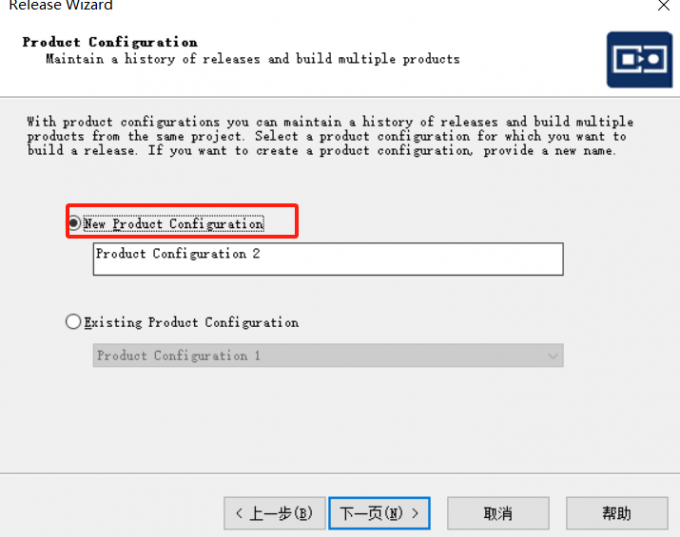Viewport: 680px width, 537px height.
Task: Proceed with the 下一页(N) button
Action: (x=379, y=513)
